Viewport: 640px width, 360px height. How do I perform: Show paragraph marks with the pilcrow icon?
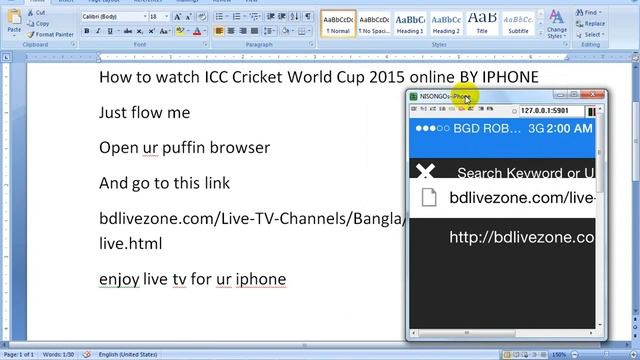308,17
